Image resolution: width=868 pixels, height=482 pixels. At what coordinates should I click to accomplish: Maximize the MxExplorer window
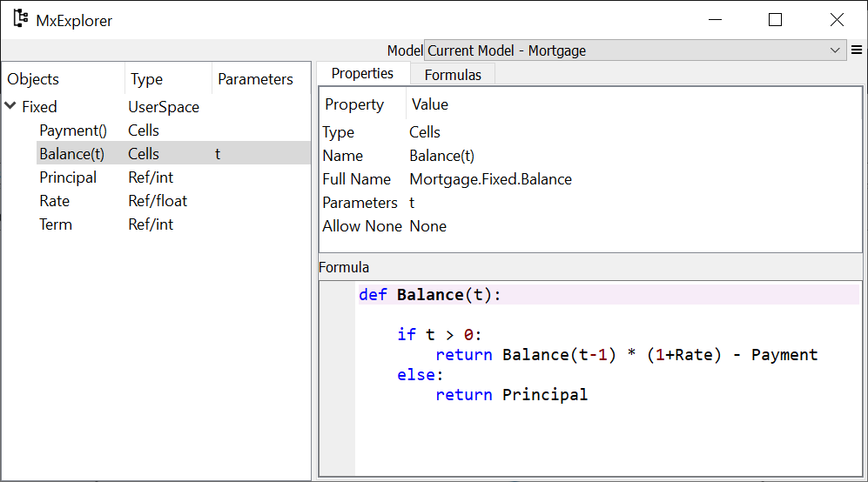(x=775, y=20)
